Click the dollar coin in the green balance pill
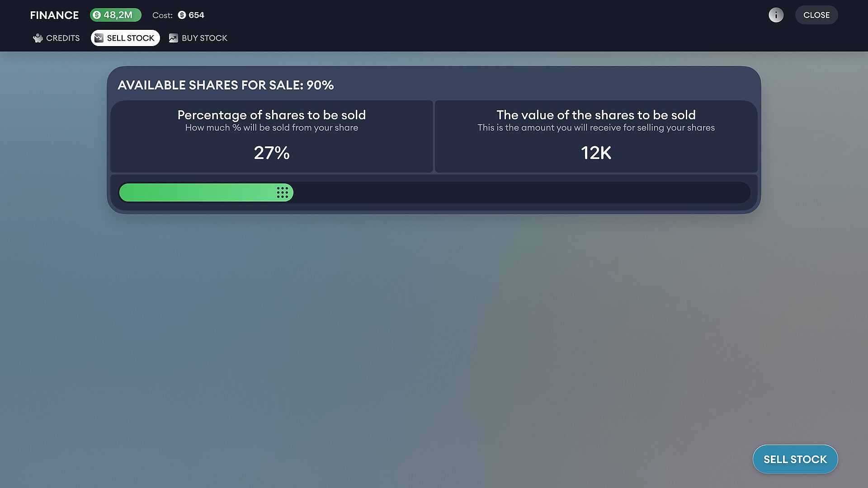 click(x=97, y=15)
